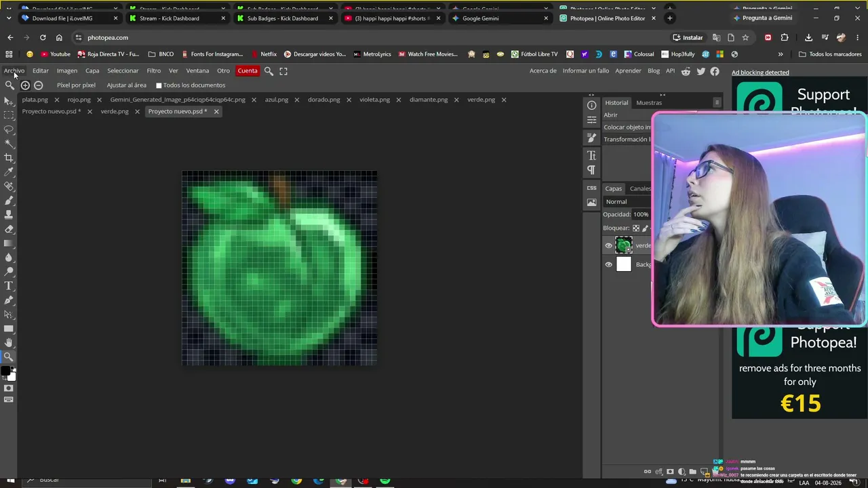The width and height of the screenshot is (868, 488).
Task: Open the search magnifier in menu bar
Action: click(269, 70)
